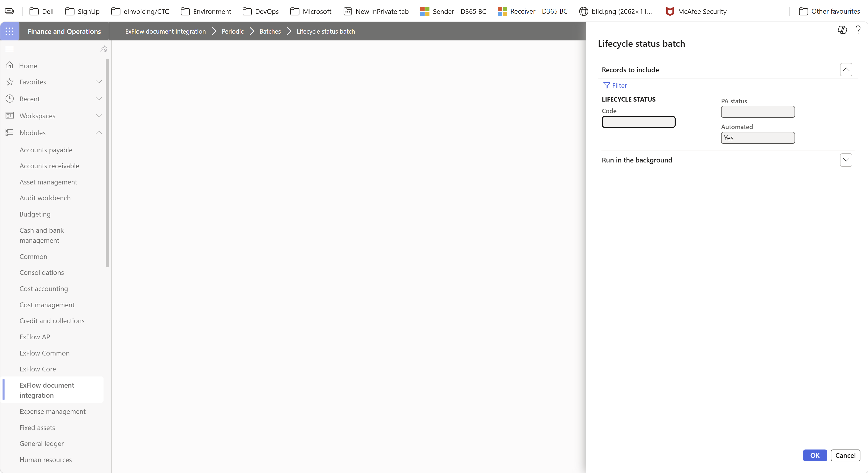Screen dimensions: 868x473
Task: Collapse Records to include section
Action: tap(846, 70)
